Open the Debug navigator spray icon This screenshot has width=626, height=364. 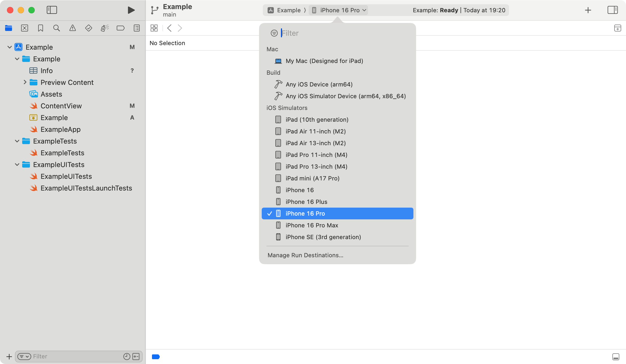click(x=104, y=28)
